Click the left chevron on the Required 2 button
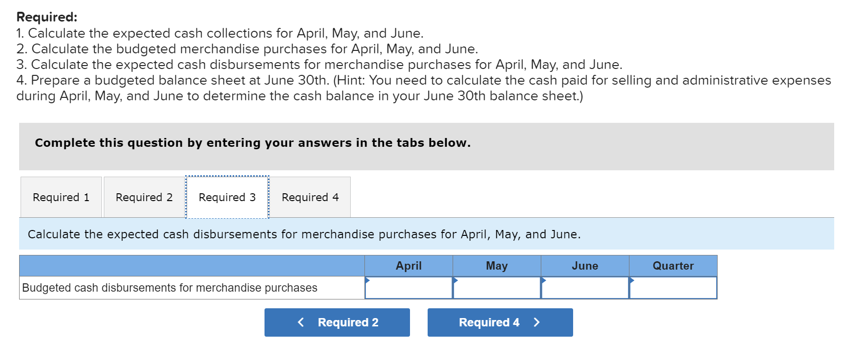The width and height of the screenshot is (868, 344). [301, 322]
